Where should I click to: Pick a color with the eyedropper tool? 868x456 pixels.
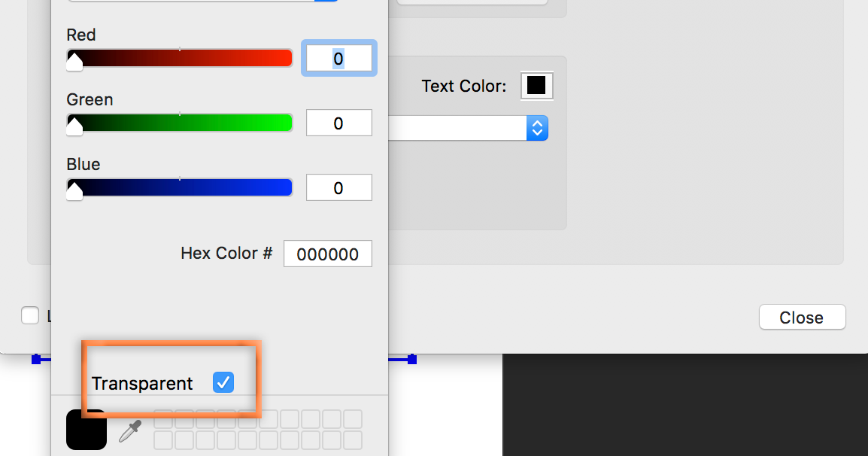point(131,430)
